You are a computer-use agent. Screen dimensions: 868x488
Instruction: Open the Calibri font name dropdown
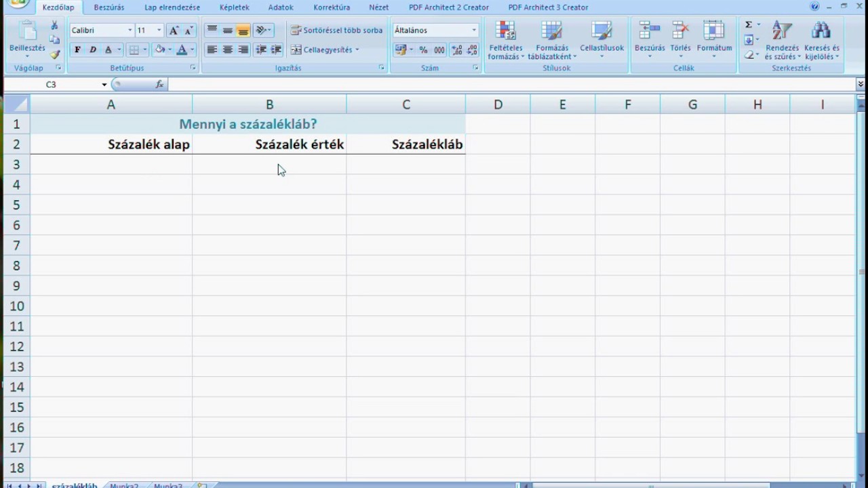130,30
